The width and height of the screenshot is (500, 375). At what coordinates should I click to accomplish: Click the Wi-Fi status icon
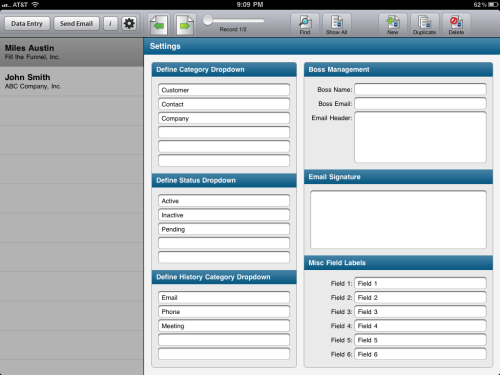pyautogui.click(x=35, y=4)
